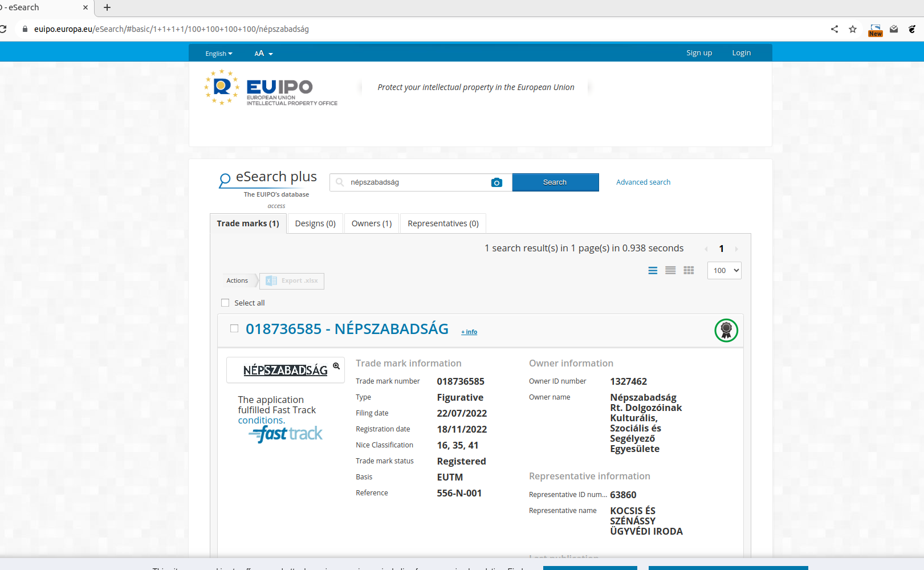Switch to compact list view icon
Viewport: 924px width, 570px height.
671,271
